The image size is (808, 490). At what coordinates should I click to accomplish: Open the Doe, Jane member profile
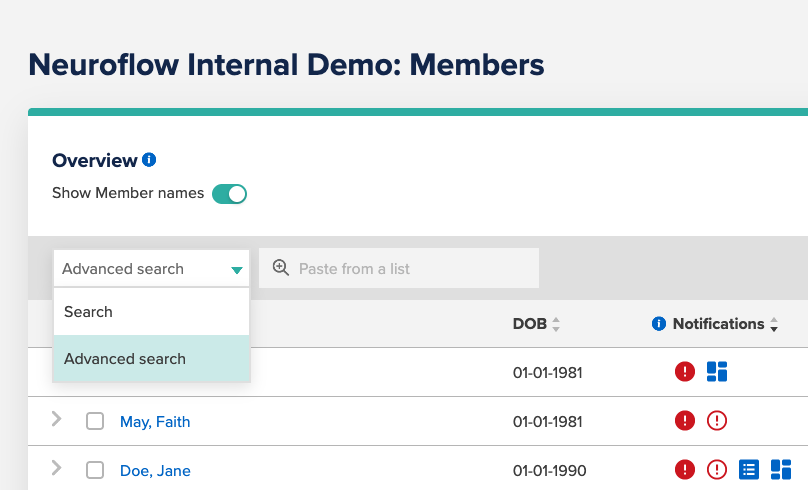(x=155, y=471)
